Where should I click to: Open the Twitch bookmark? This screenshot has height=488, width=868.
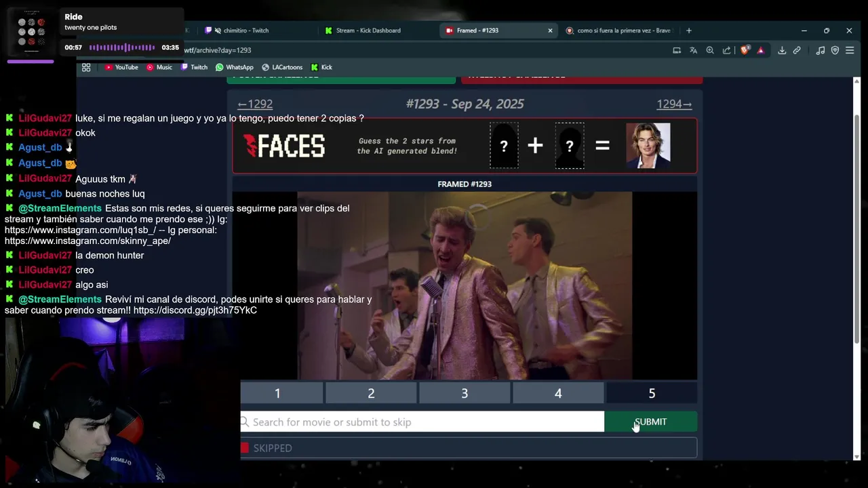coord(194,67)
